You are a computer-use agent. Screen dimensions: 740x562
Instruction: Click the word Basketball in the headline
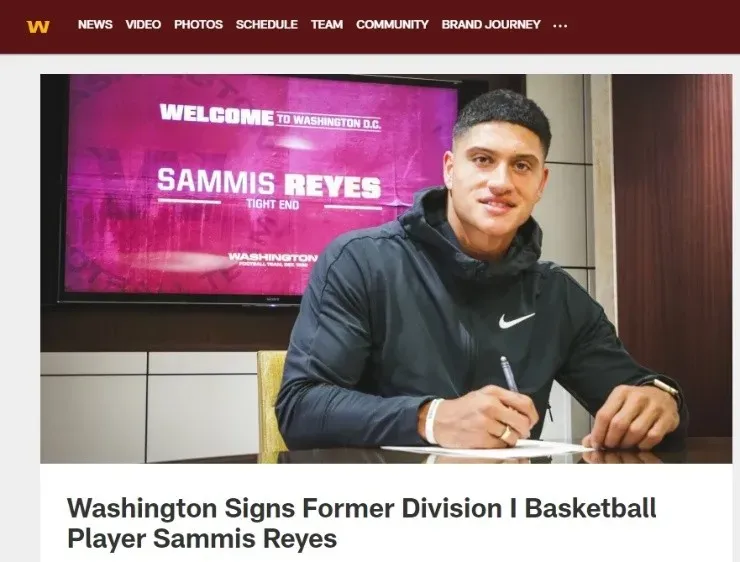pyautogui.click(x=590, y=508)
